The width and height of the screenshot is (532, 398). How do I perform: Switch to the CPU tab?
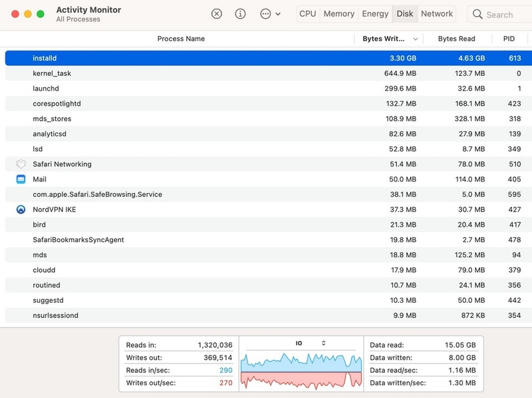[x=308, y=14]
